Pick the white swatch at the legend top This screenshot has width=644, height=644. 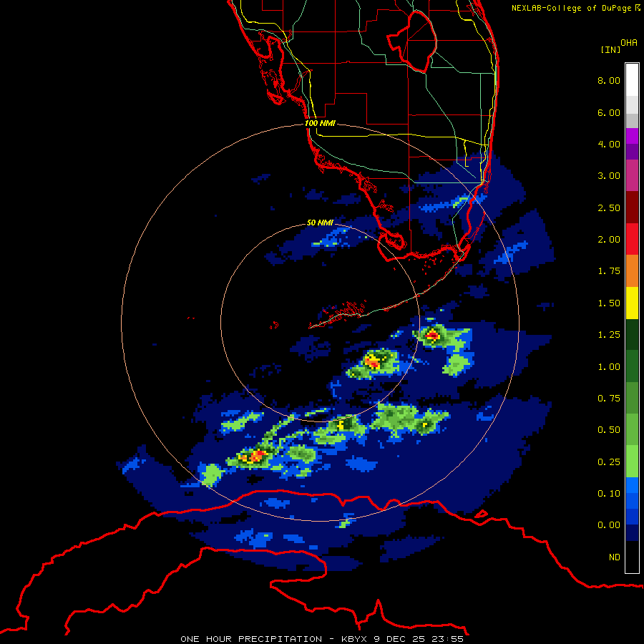coord(632,79)
